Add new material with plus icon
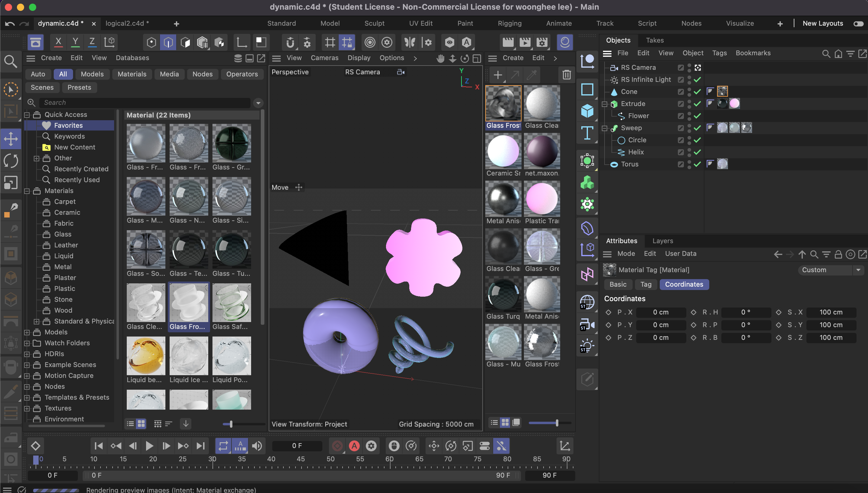 [498, 75]
